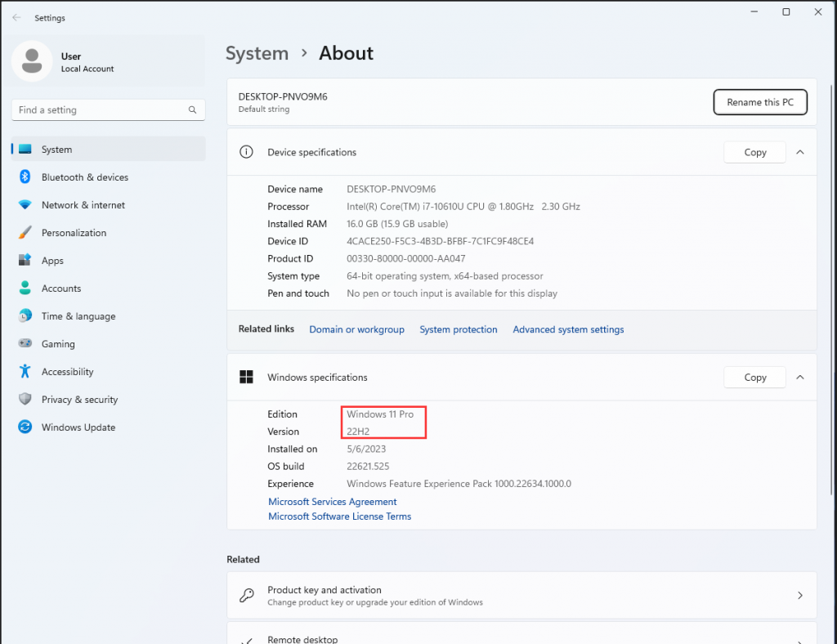This screenshot has width=837, height=644.
Task: Click the user avatar picture
Action: pyautogui.click(x=32, y=61)
